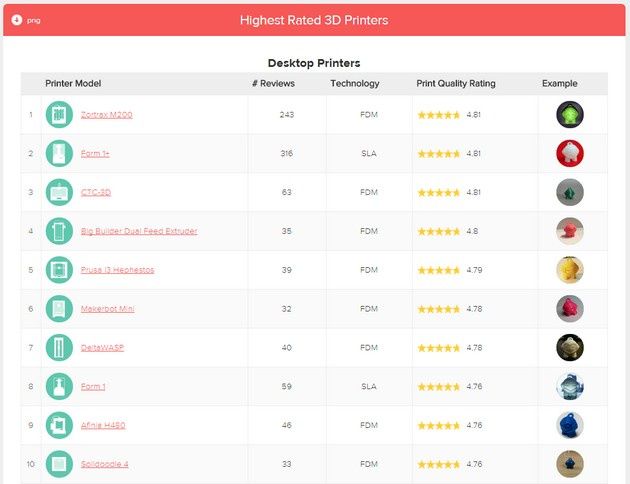Click the Big Builder 4.8 star rating

tap(439, 231)
